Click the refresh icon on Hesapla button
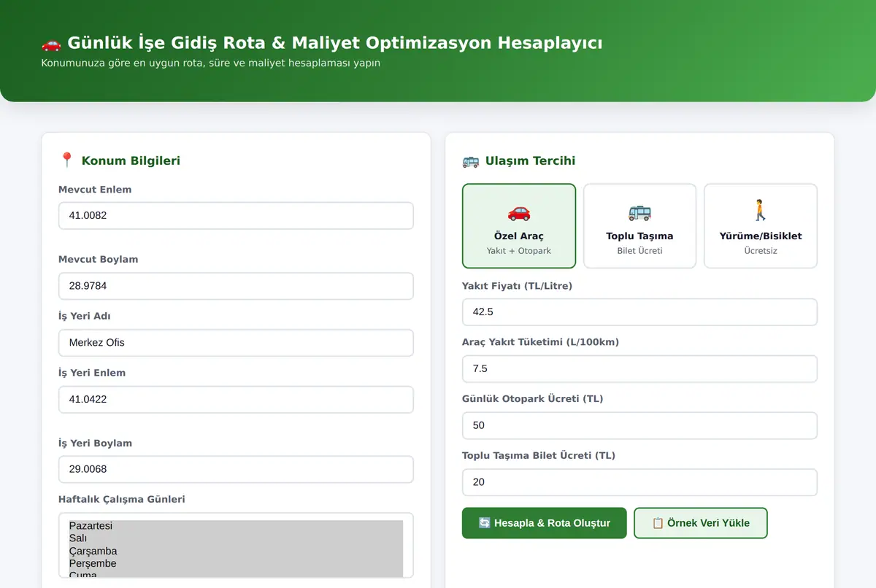The height and width of the screenshot is (588, 876). tap(485, 523)
